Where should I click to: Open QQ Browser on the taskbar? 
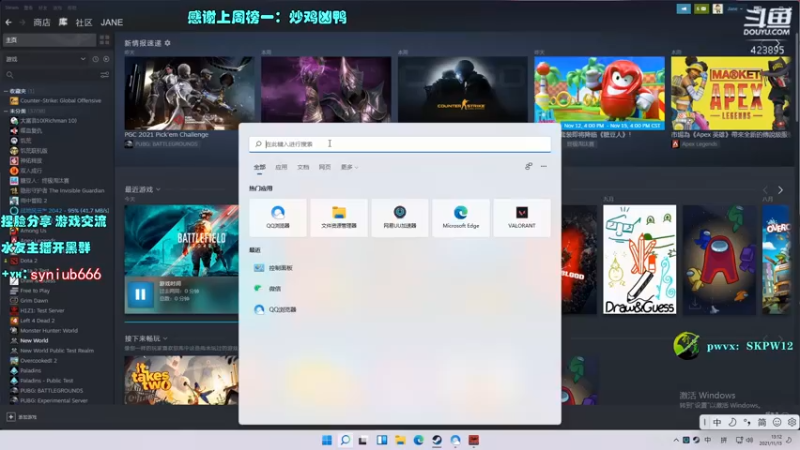(x=455, y=440)
